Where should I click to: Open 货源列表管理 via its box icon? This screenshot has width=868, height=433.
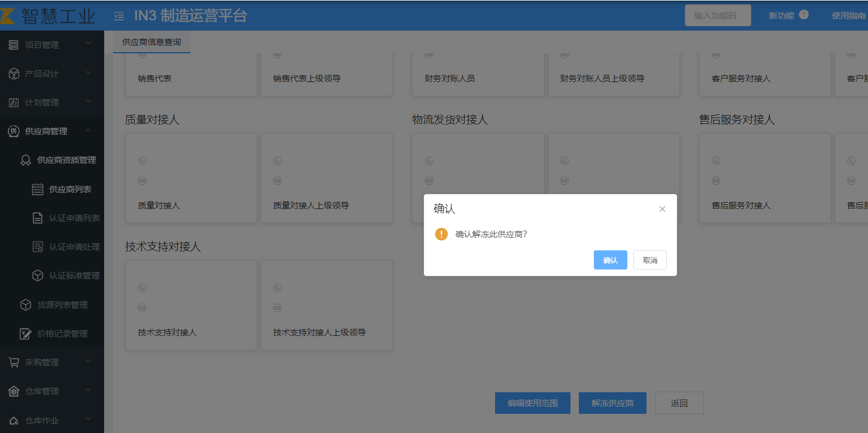click(26, 304)
